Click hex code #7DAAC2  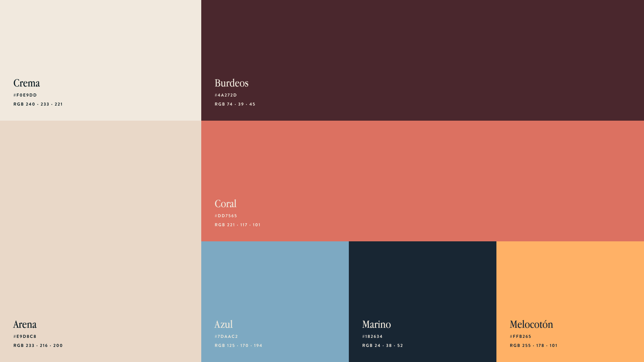[226, 337]
